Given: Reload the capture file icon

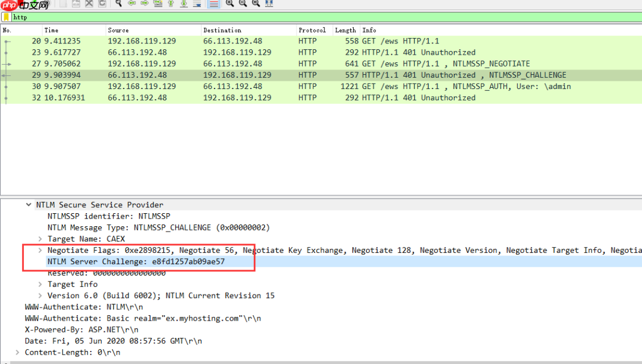Looking at the screenshot, I should coord(102,4).
